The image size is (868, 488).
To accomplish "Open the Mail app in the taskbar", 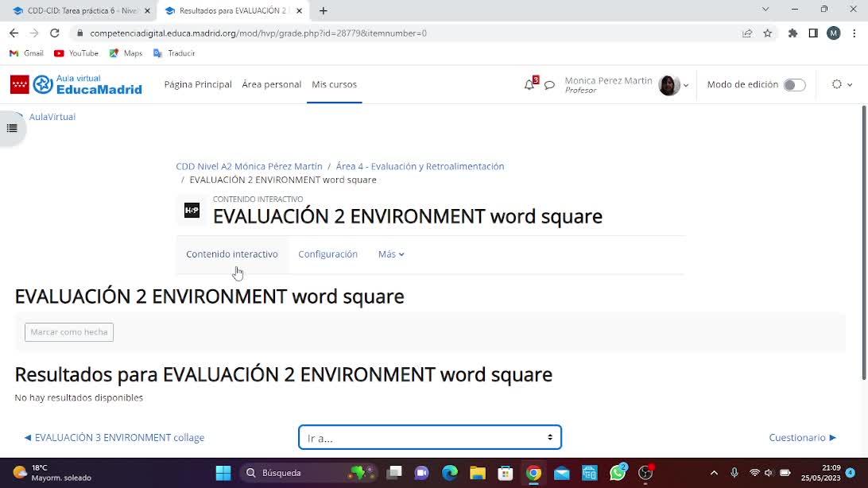I will point(561,473).
